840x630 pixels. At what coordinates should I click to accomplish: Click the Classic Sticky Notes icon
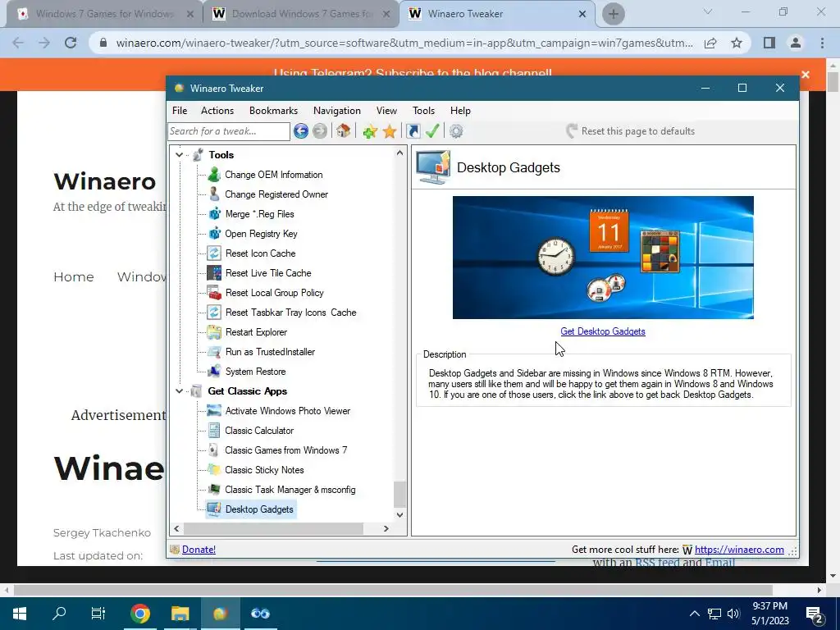coord(214,470)
